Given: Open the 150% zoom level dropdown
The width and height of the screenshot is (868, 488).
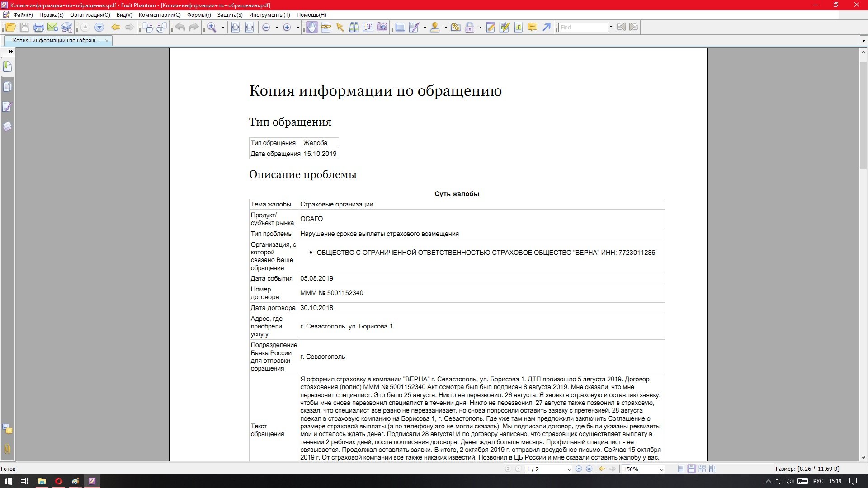Looking at the screenshot, I should [661, 469].
